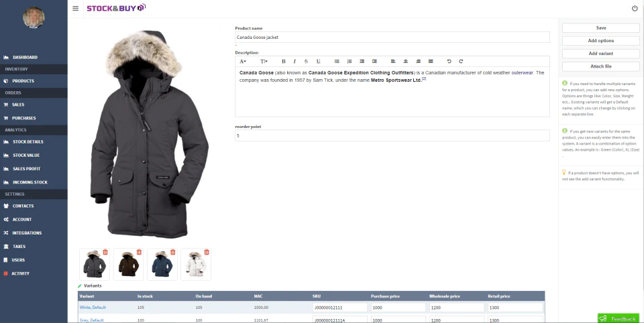Open Contacts settings
This screenshot has height=323, width=644.
click(23, 206)
